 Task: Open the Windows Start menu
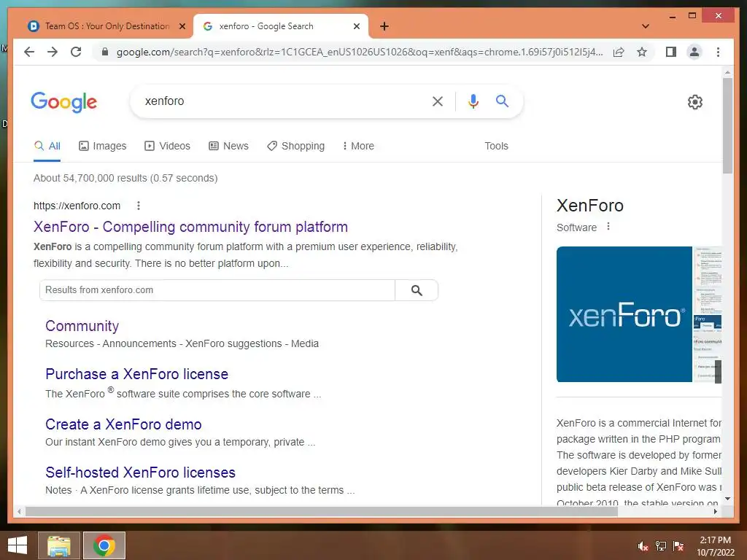point(18,545)
